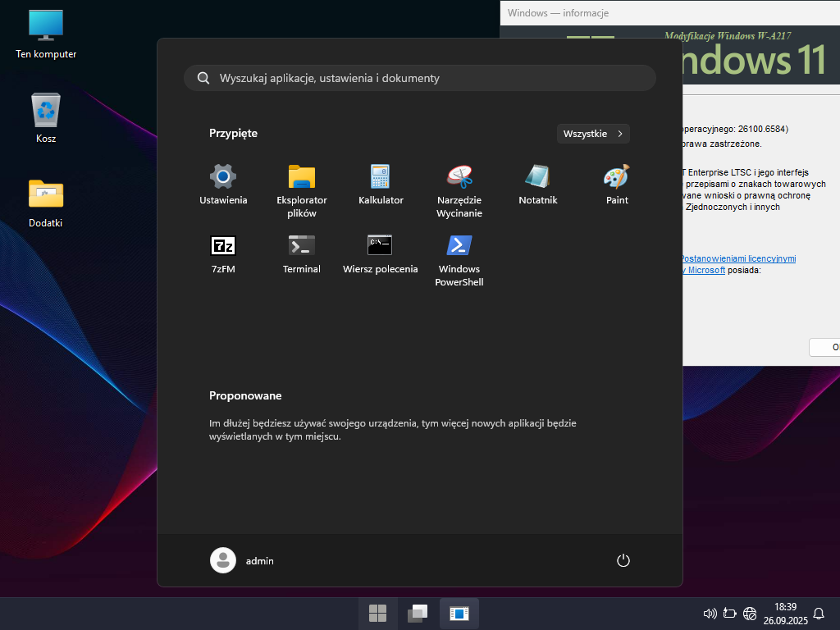The height and width of the screenshot is (630, 840).
Task: Open Task View on the taskbar
Action: click(418, 613)
